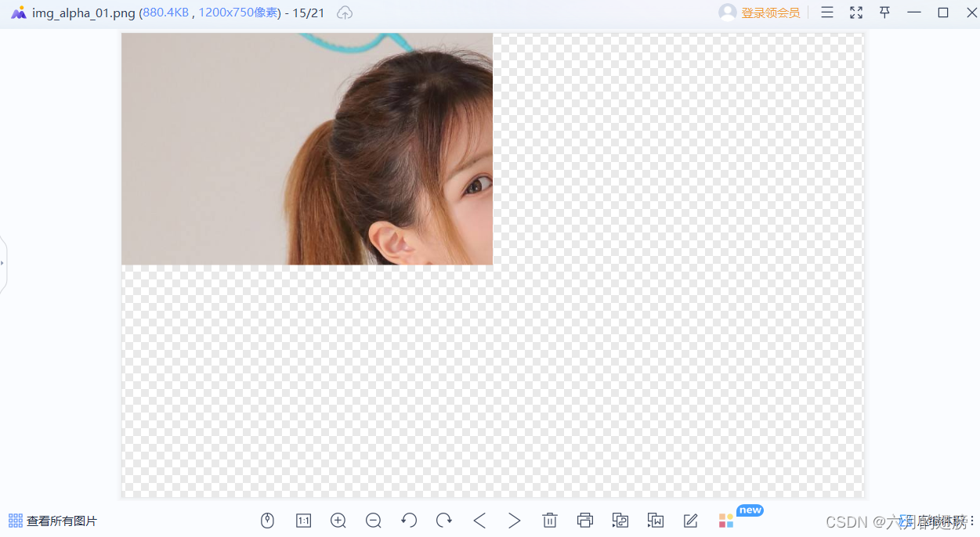Viewport: 980px width, 537px height.
Task: Click 登录领会员 login link
Action: point(771,13)
